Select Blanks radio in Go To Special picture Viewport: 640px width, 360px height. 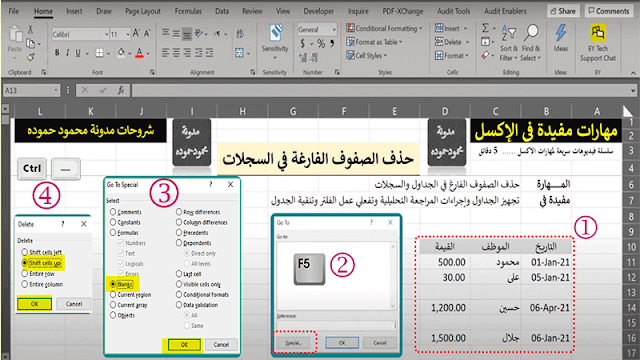tap(113, 284)
